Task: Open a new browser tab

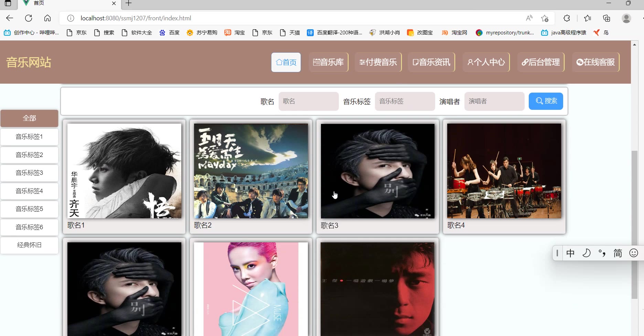Action: tap(128, 3)
